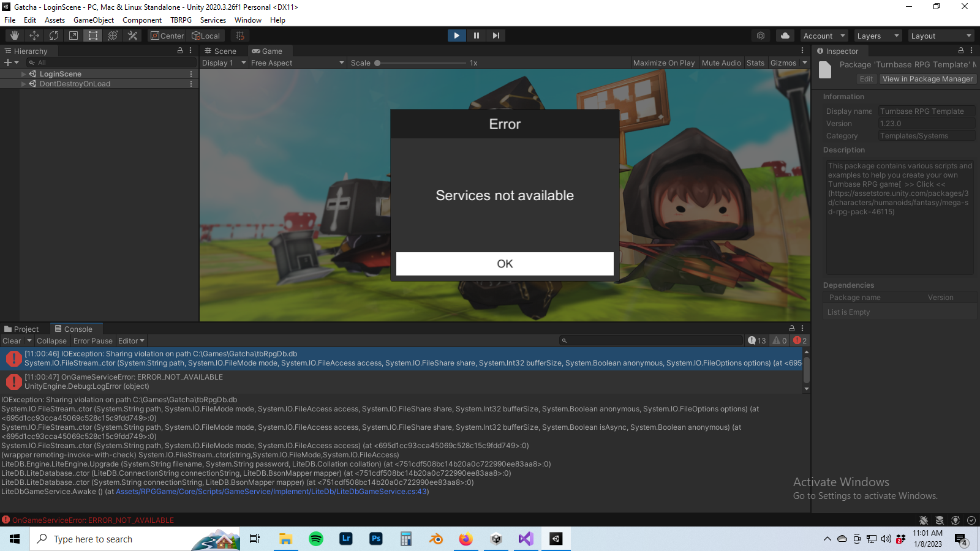The width and height of the screenshot is (980, 551).
Task: Pause play mode with the Pause button
Action: pos(476,35)
